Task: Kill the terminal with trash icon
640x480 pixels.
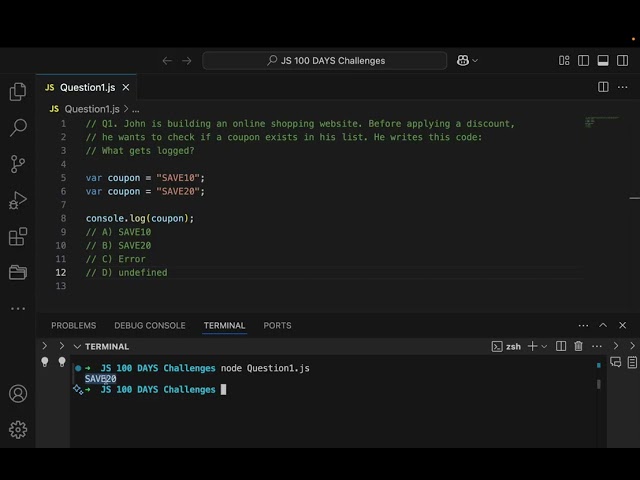Action: 578,347
